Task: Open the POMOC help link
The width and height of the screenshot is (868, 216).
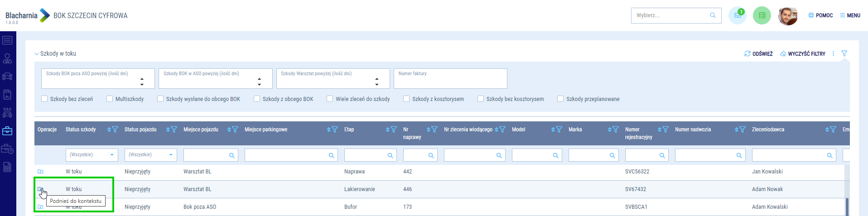Action: pos(820,15)
